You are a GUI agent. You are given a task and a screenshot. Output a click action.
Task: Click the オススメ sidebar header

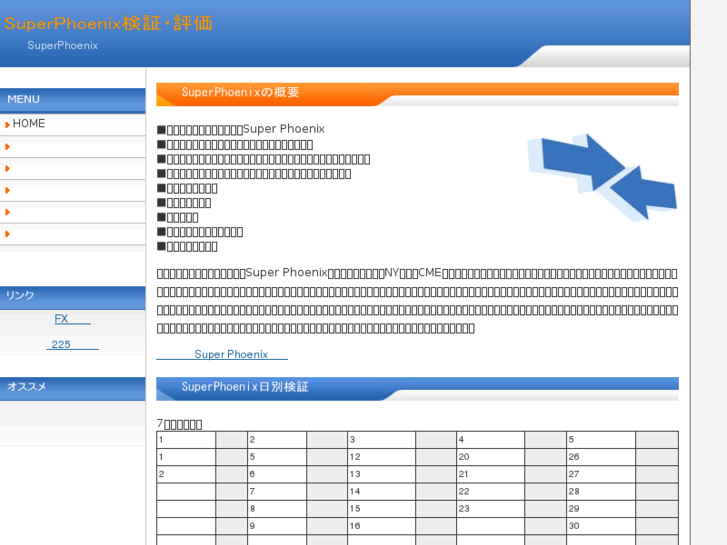tap(73, 388)
